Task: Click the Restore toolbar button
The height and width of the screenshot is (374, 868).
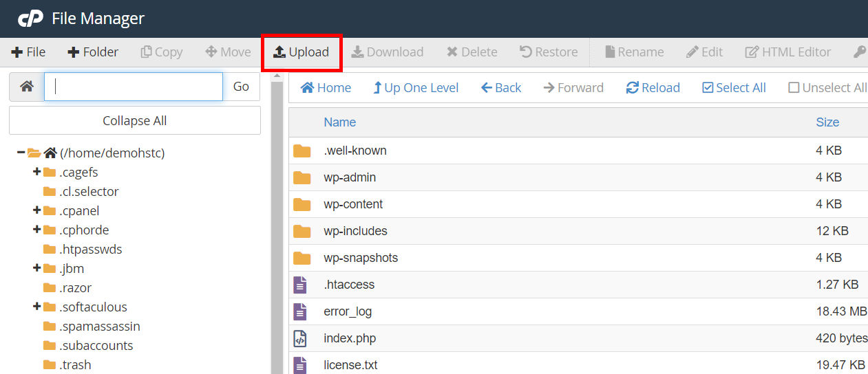Action: pos(549,52)
